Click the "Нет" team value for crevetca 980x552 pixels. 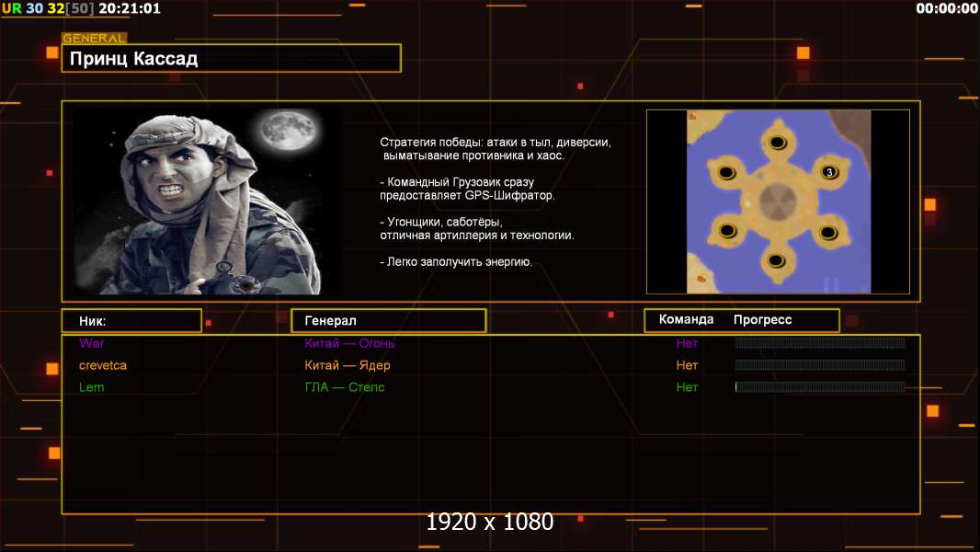tap(687, 365)
